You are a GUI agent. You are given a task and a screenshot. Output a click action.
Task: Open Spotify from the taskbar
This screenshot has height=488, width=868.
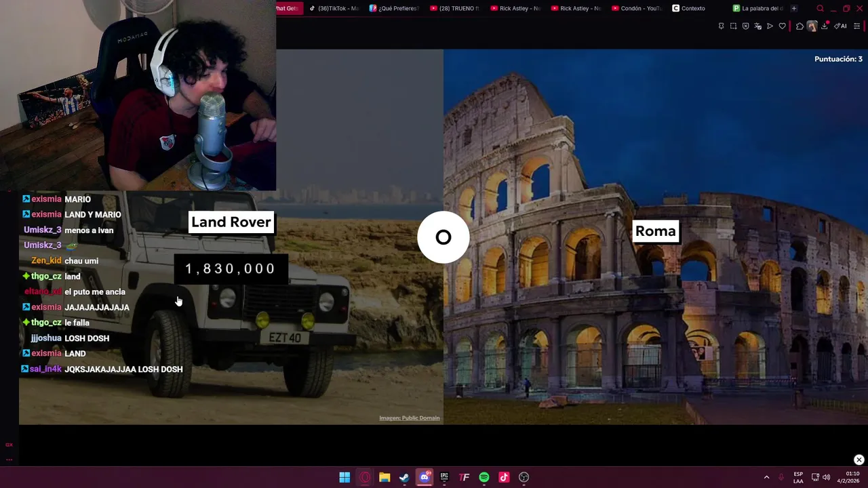pos(484,477)
